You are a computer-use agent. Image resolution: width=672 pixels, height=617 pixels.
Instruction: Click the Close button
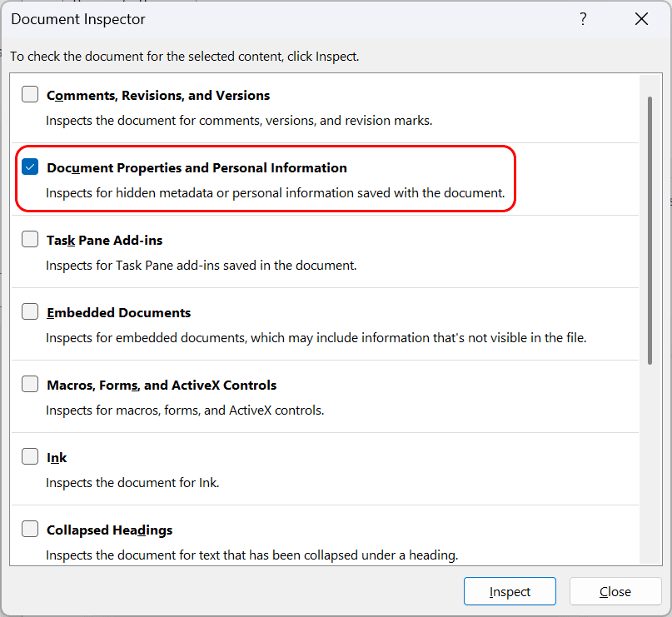click(x=615, y=591)
